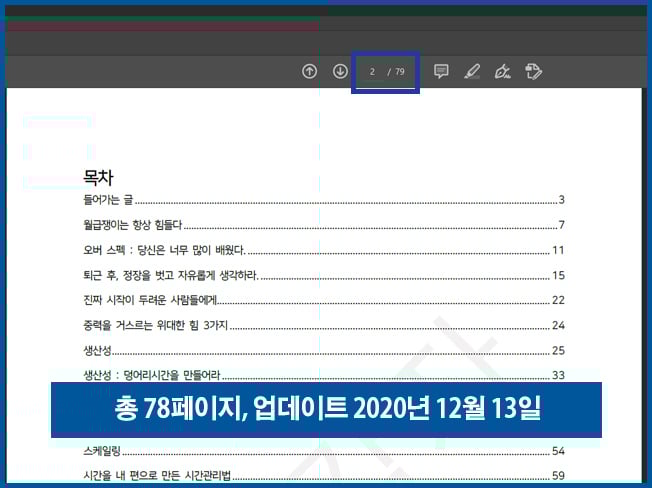Image resolution: width=652 pixels, height=488 pixels.
Task: Click contents entry "스케일링"
Action: pyautogui.click(x=102, y=451)
